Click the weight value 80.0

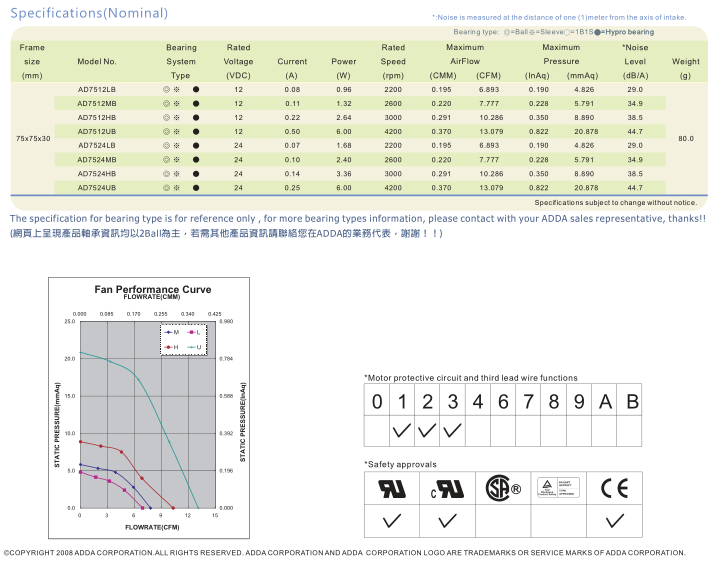tap(686, 139)
